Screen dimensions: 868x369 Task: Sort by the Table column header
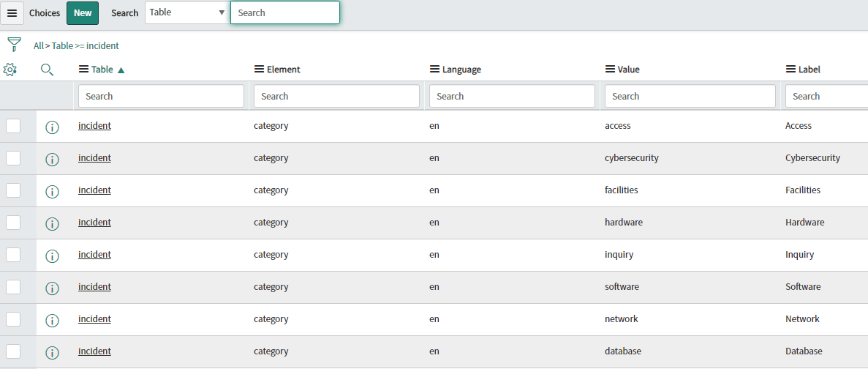[x=102, y=70]
